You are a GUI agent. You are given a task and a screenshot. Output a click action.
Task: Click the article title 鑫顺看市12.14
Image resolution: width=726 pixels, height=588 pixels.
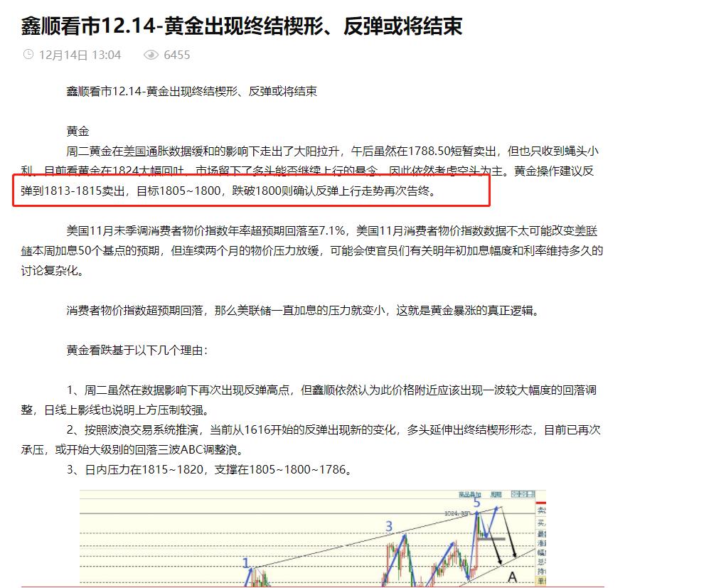[242, 26]
